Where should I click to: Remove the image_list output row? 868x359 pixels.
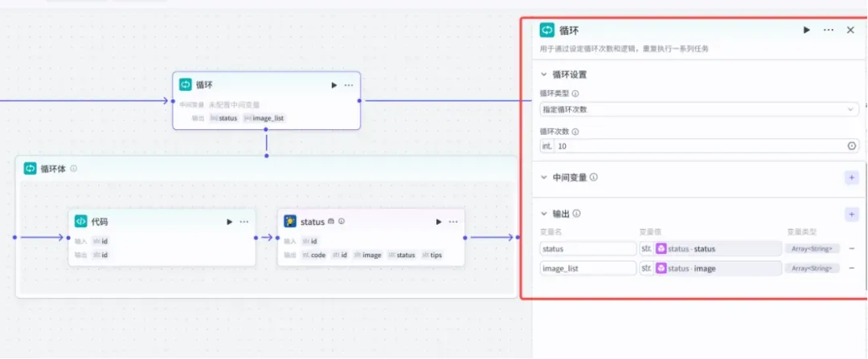tap(851, 268)
